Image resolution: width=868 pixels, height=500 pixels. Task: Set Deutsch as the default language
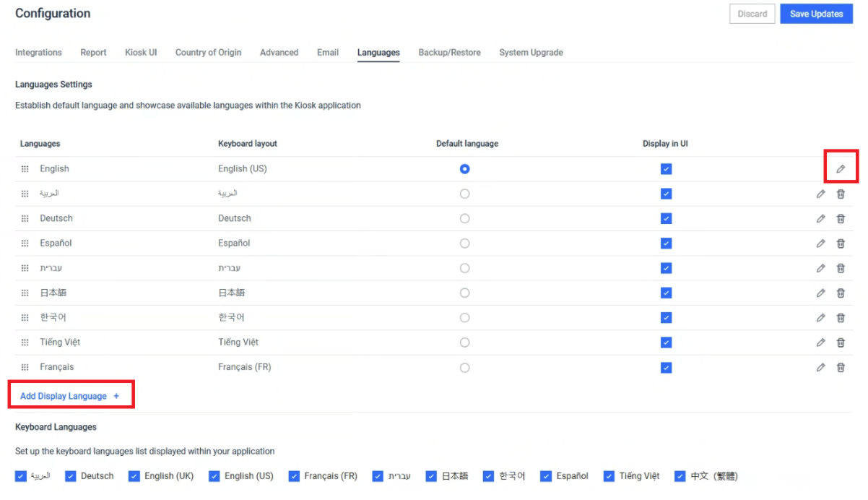(x=464, y=219)
